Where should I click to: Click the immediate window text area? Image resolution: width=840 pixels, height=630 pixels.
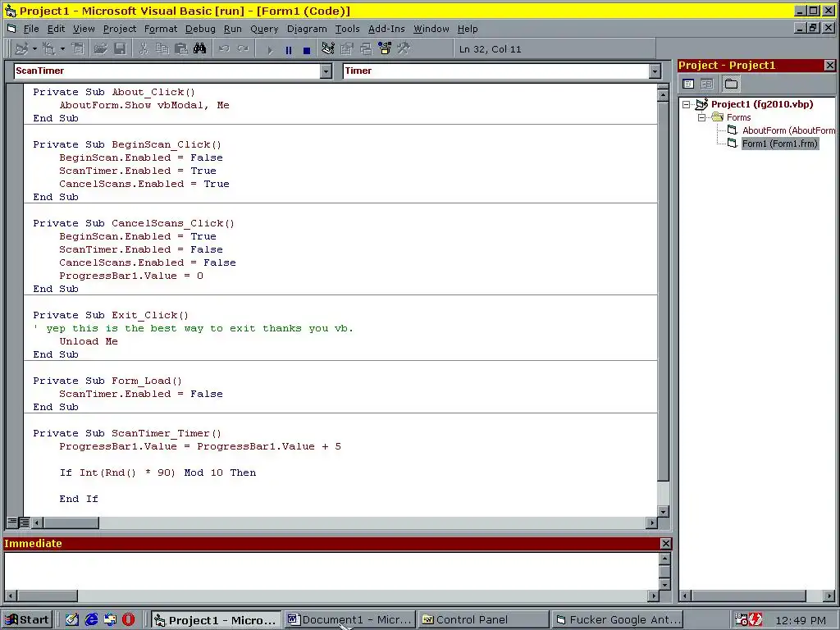tap(331, 571)
